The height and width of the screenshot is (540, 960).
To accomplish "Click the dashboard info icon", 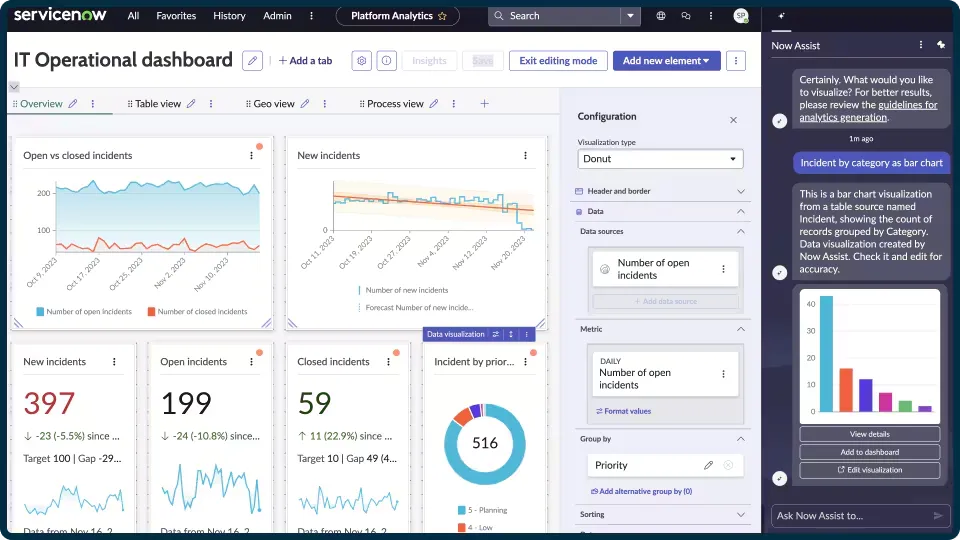I will click(386, 61).
